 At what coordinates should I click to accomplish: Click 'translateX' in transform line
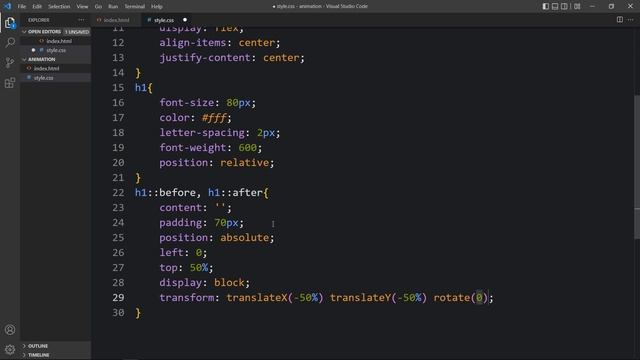(x=257, y=298)
